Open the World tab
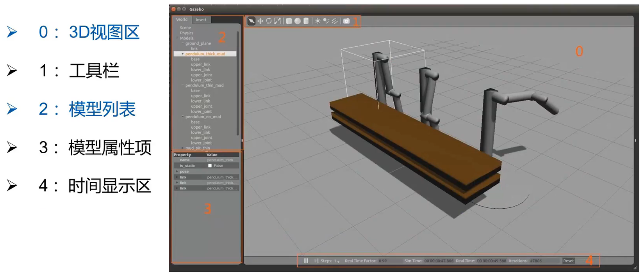Image resolution: width=644 pixels, height=278 pixels. point(182,19)
